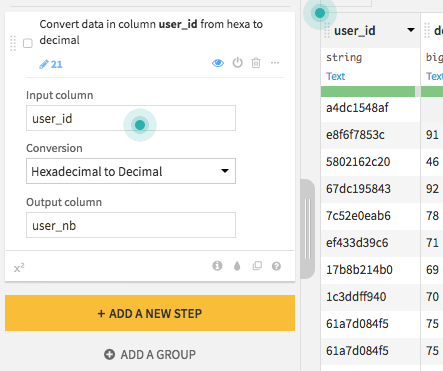Disable the step with power icon
The width and height of the screenshot is (443, 371).
pyautogui.click(x=237, y=63)
